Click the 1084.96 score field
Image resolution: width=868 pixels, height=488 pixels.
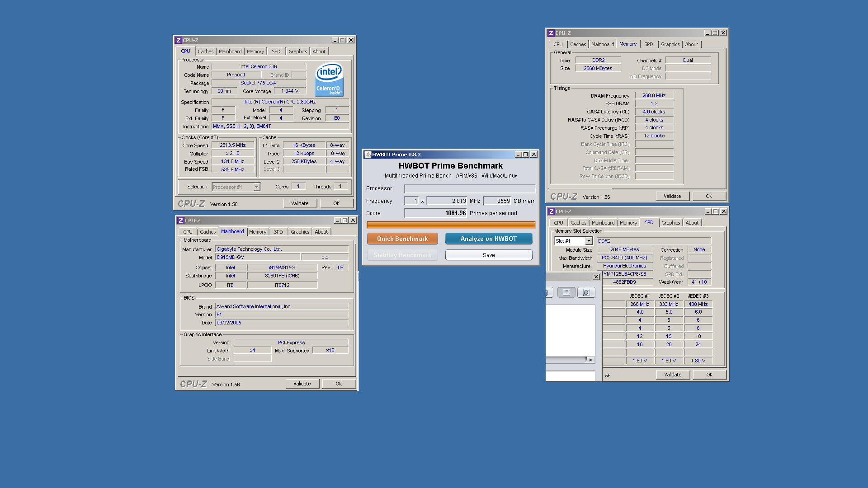click(435, 213)
